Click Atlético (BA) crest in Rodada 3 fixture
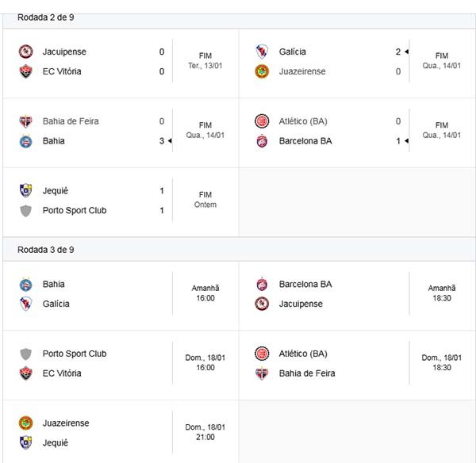The image size is (476, 463). (262, 354)
